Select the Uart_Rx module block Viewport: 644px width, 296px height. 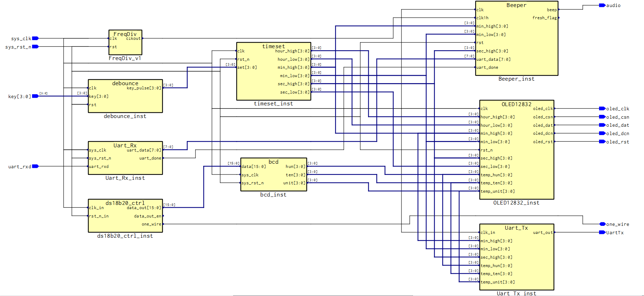tap(125, 158)
